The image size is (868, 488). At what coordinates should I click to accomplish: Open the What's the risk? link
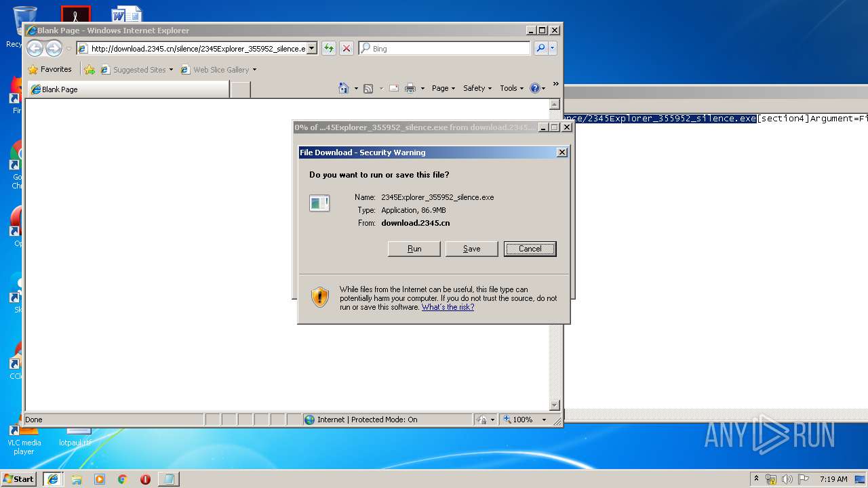[x=448, y=307]
